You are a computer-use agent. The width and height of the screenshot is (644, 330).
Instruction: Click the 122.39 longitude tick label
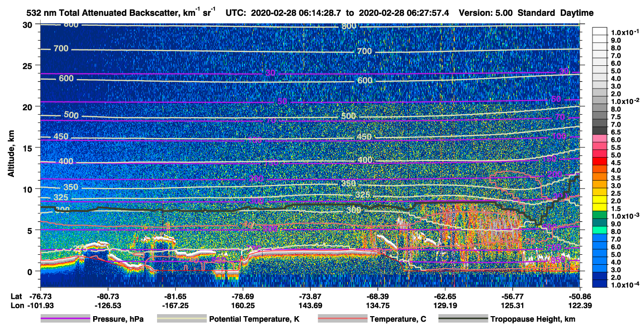579,305
